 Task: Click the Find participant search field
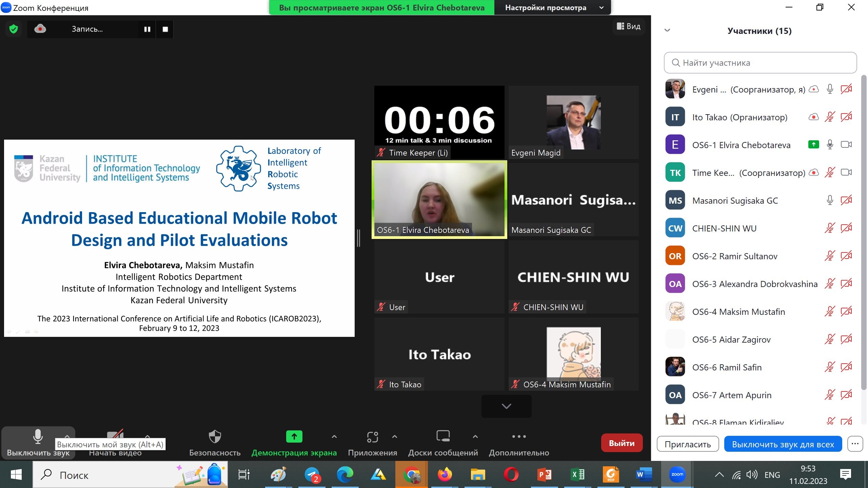(x=760, y=63)
